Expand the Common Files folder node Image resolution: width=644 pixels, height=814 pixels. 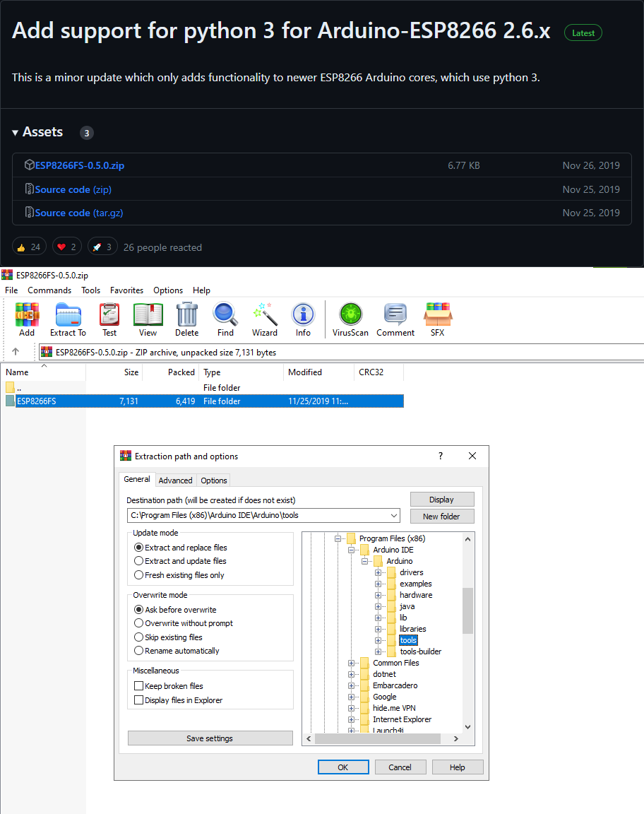pos(352,663)
